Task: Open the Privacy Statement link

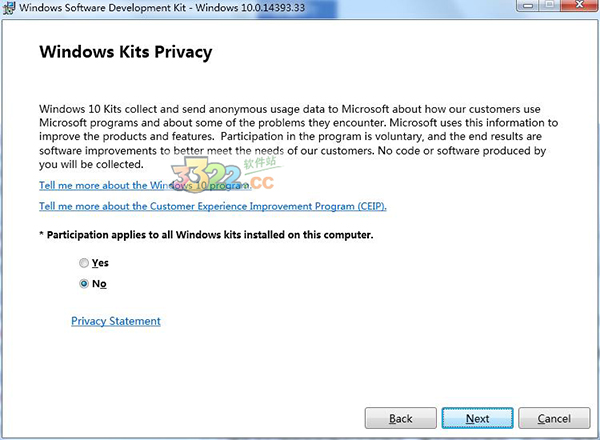Action: tap(115, 321)
